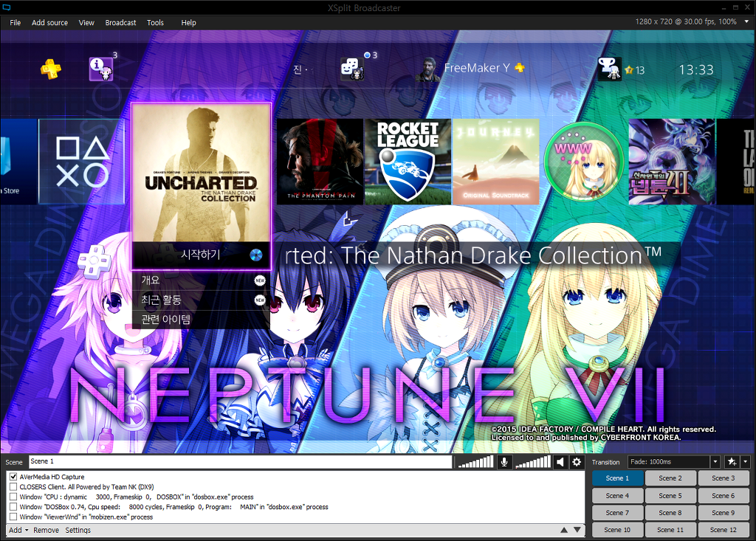The image size is (756, 541).
Task: Click the friends icon in PS4 preview
Action: [x=352, y=69]
